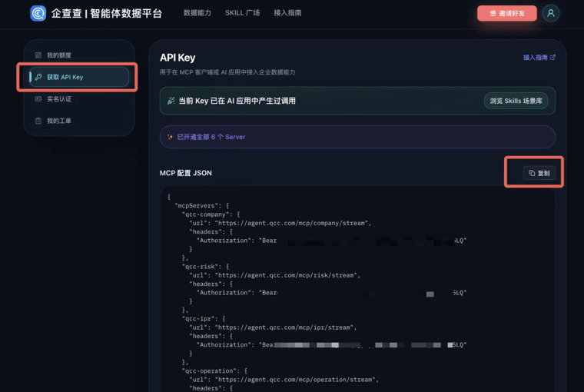The width and height of the screenshot is (584, 392).
Task: Open the 数据能力 menu
Action: tap(197, 13)
